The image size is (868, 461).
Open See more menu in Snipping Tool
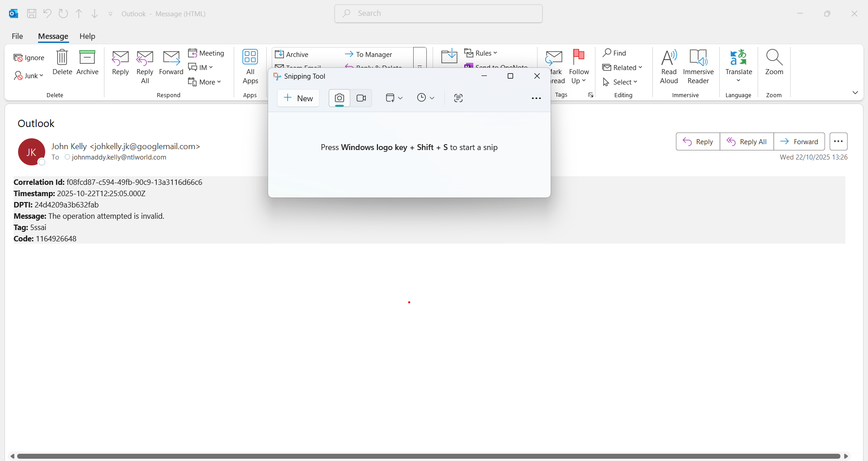coord(536,98)
